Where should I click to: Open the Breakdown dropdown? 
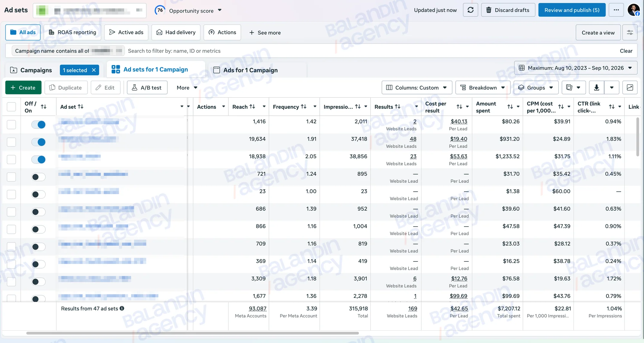pyautogui.click(x=483, y=88)
